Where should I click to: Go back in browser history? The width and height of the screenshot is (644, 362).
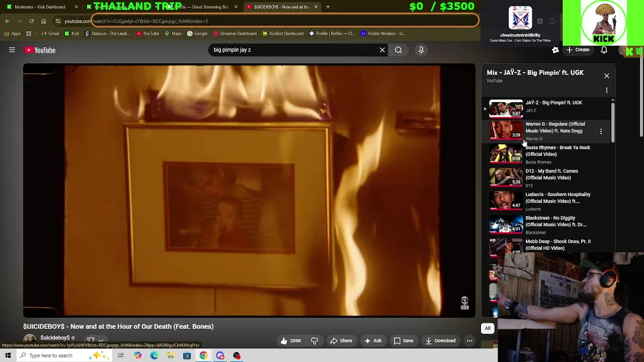coord(8,21)
